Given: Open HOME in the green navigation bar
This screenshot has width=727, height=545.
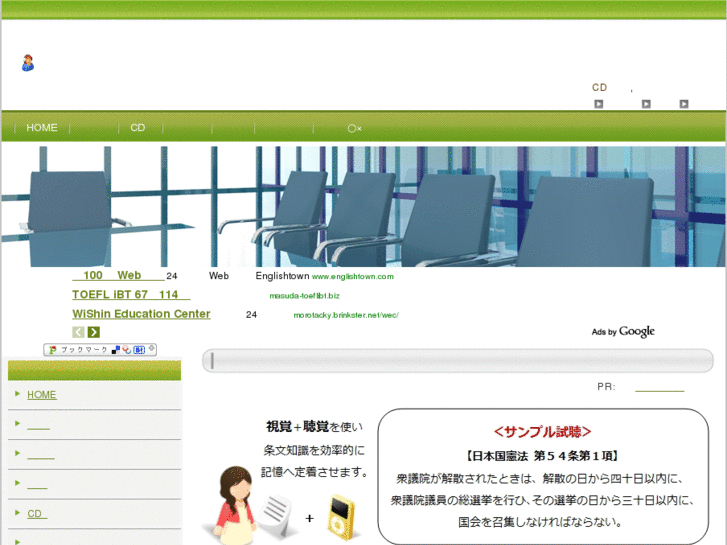Looking at the screenshot, I should click(x=42, y=128).
